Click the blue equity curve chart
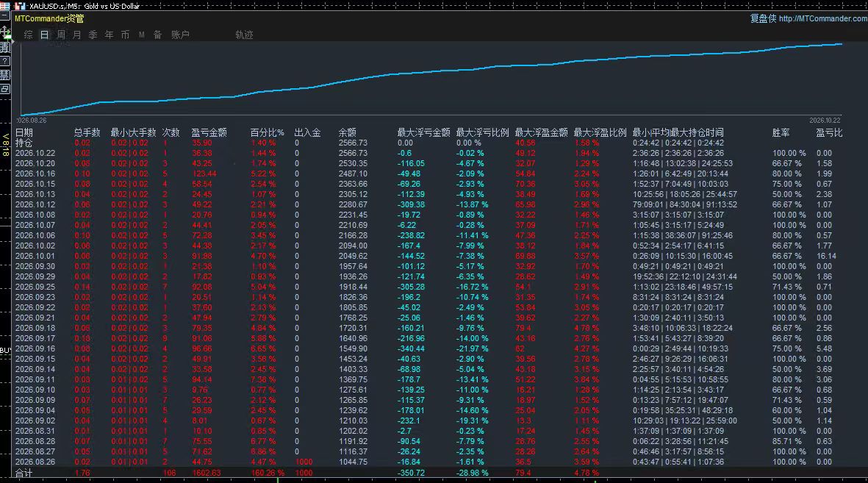 (431, 79)
